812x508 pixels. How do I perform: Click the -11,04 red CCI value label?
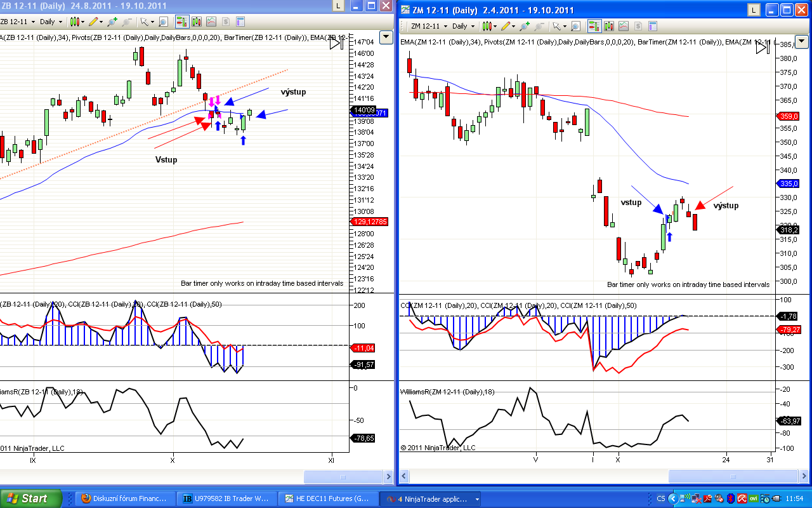tap(363, 348)
